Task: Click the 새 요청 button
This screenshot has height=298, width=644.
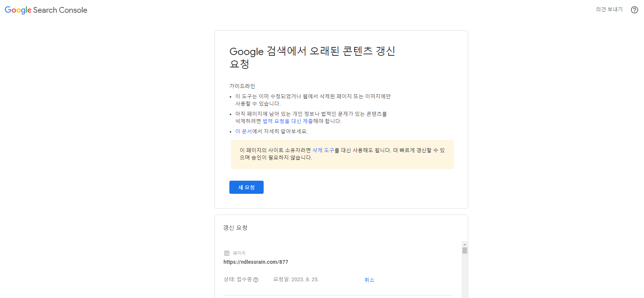Action: coord(246,187)
